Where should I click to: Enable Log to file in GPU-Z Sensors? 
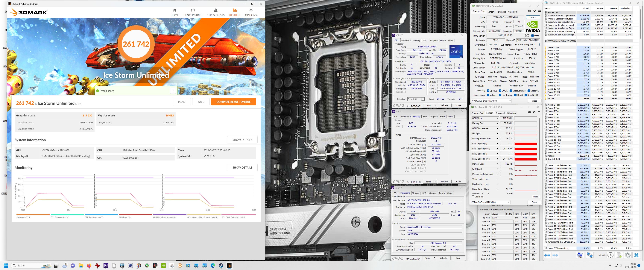tap(473, 197)
